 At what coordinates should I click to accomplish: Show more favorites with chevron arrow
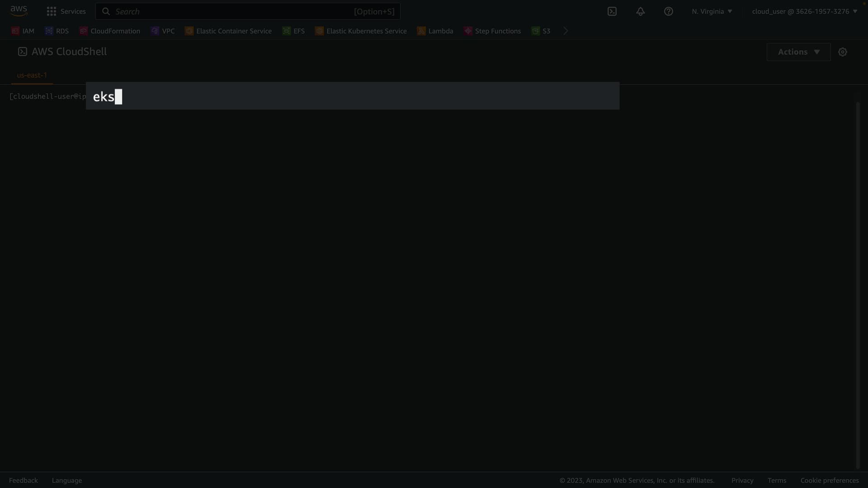pos(565,31)
